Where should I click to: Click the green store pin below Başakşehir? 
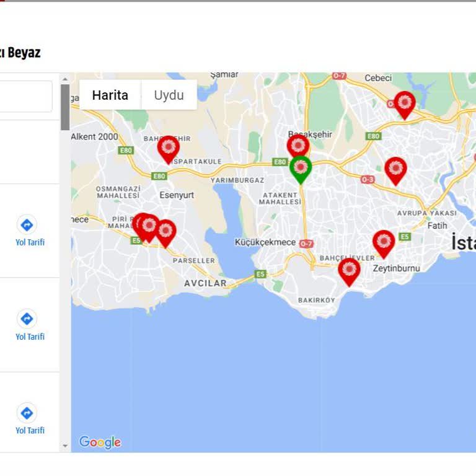tap(301, 167)
